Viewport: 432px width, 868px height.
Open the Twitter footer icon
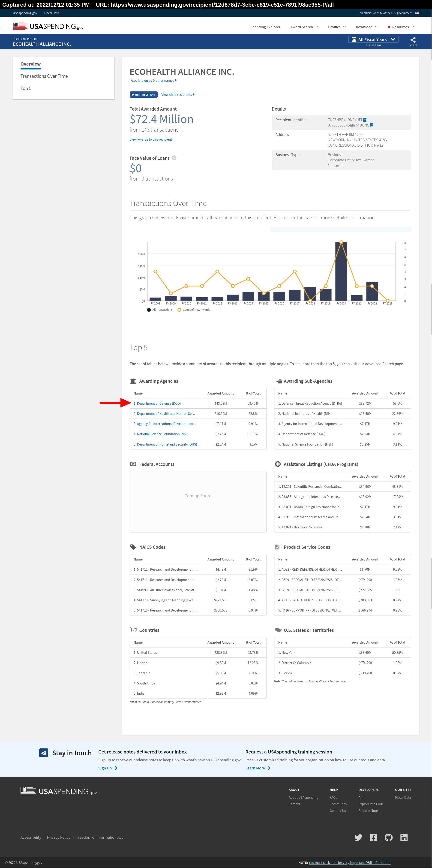pos(358,837)
